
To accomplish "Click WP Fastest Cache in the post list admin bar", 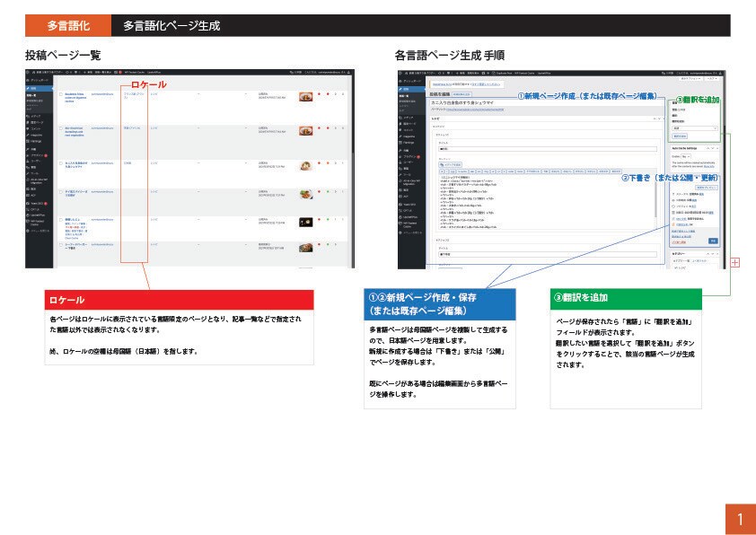I will pyautogui.click(x=135, y=73).
